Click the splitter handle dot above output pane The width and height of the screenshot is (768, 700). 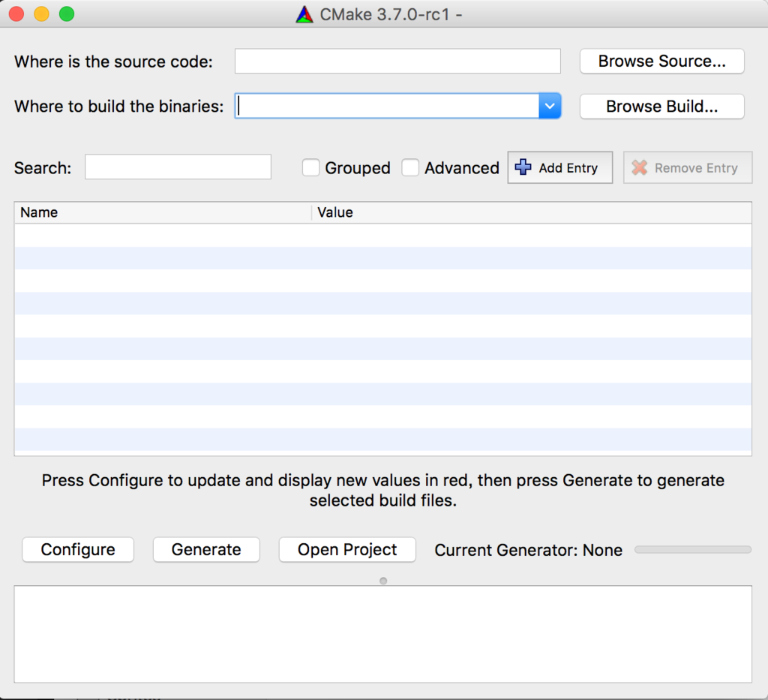coord(383,581)
